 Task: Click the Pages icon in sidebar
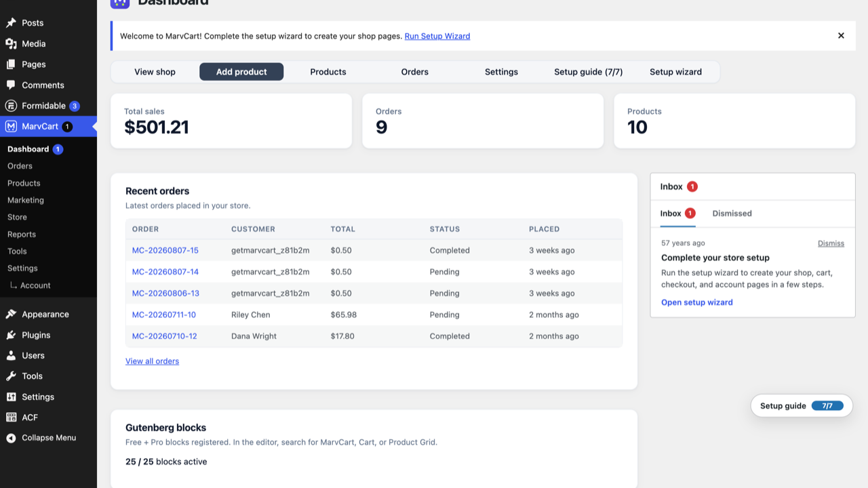pyautogui.click(x=11, y=64)
